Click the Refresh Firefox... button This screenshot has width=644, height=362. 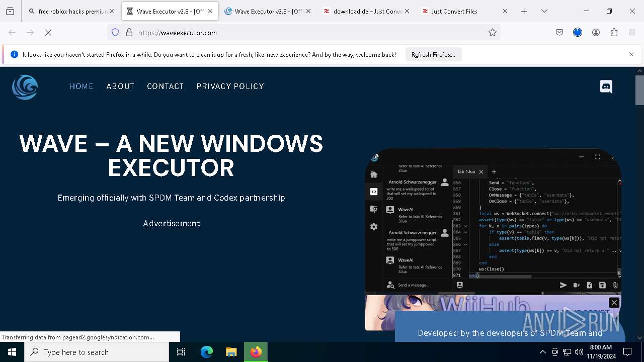point(433,55)
